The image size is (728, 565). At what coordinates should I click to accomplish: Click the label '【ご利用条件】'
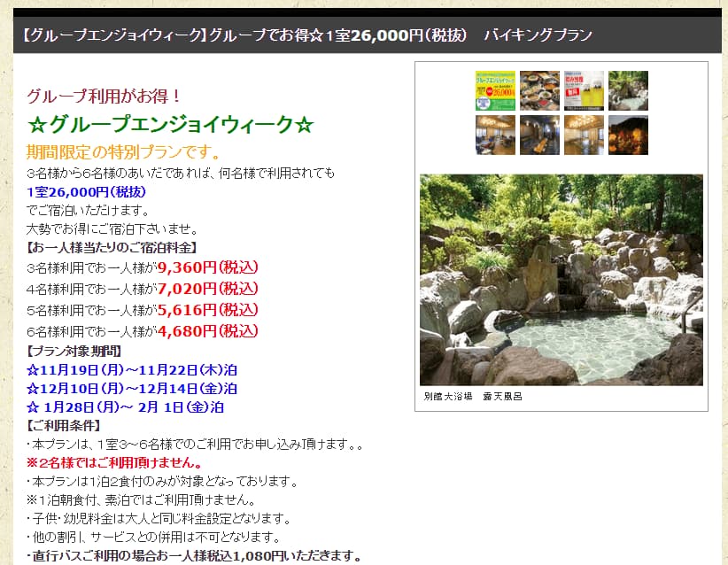(64, 425)
